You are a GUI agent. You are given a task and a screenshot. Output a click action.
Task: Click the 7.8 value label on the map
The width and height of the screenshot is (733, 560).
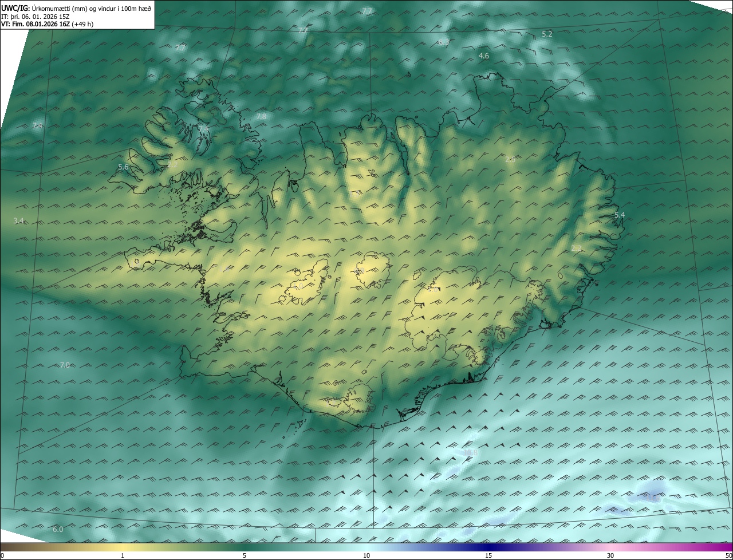(261, 117)
